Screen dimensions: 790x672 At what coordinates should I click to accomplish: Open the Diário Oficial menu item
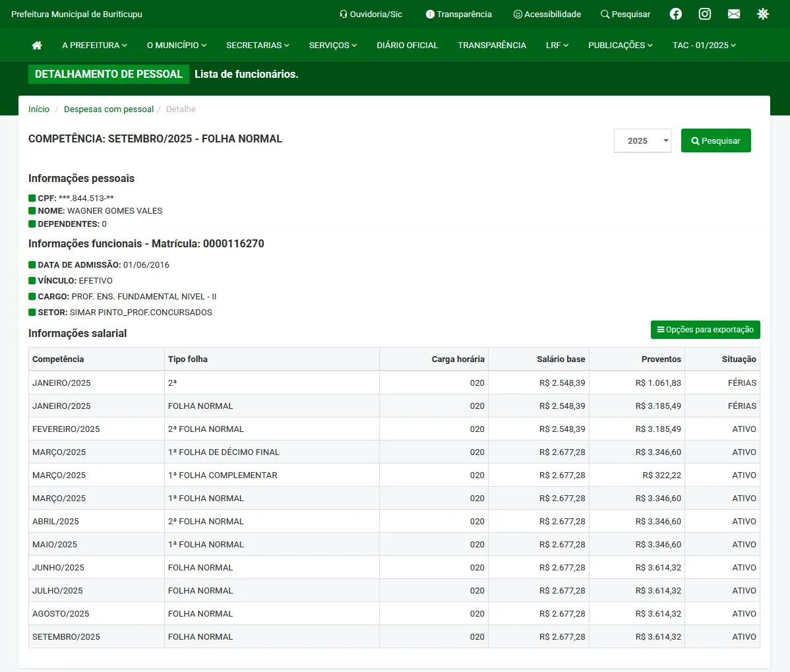point(407,46)
